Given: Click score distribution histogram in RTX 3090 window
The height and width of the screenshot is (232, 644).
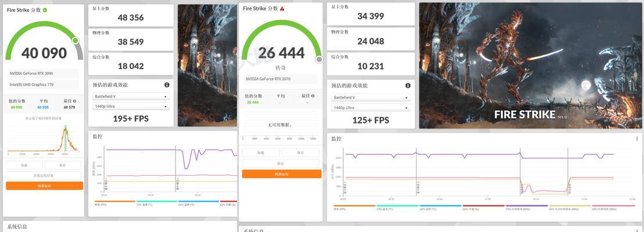Looking at the screenshot, I should [x=43, y=140].
